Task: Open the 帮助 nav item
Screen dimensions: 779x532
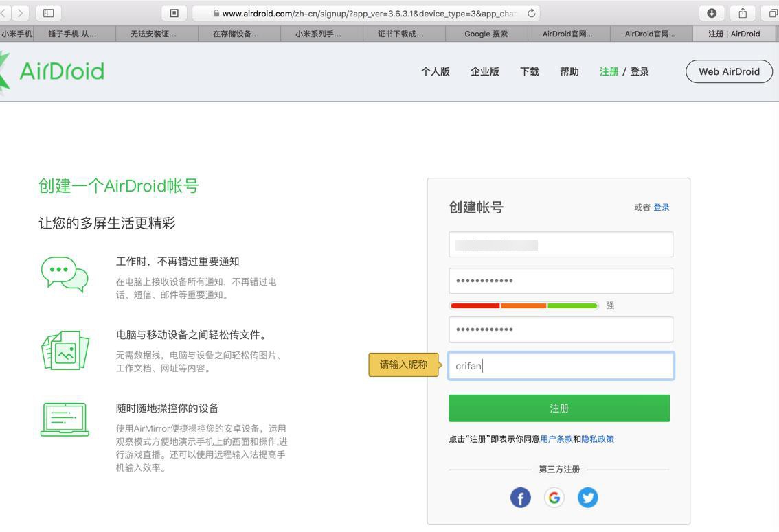Action: point(569,71)
